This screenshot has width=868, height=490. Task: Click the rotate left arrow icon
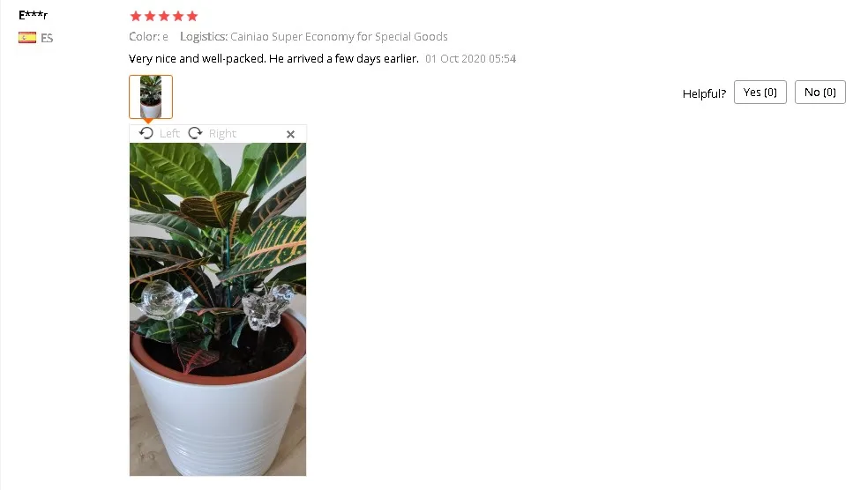click(146, 133)
